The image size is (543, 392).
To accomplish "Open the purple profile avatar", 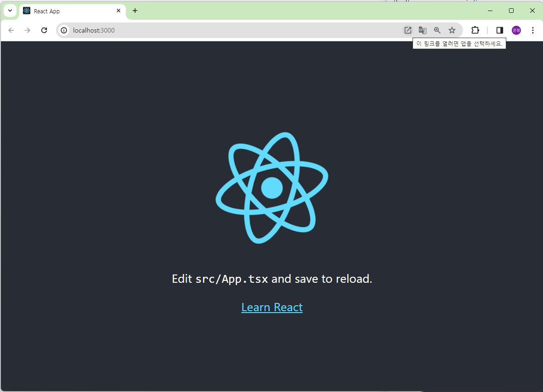I will pos(516,30).
